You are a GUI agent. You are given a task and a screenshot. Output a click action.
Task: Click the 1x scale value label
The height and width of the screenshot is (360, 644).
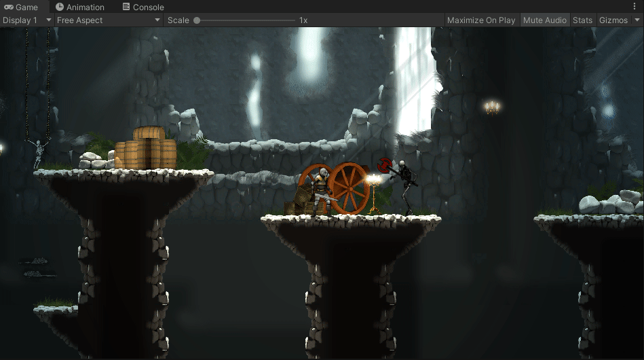(303, 20)
